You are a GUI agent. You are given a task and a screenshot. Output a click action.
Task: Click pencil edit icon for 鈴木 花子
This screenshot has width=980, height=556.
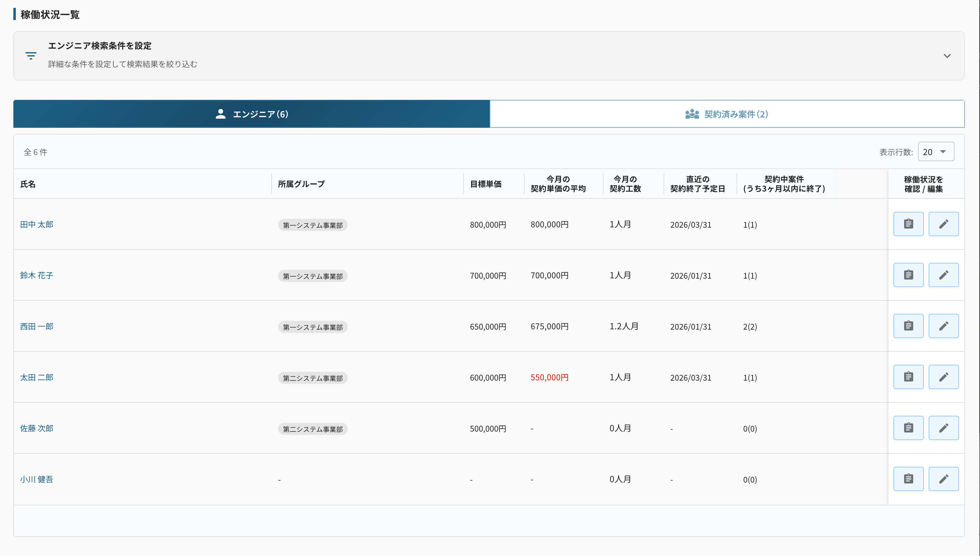tap(943, 275)
